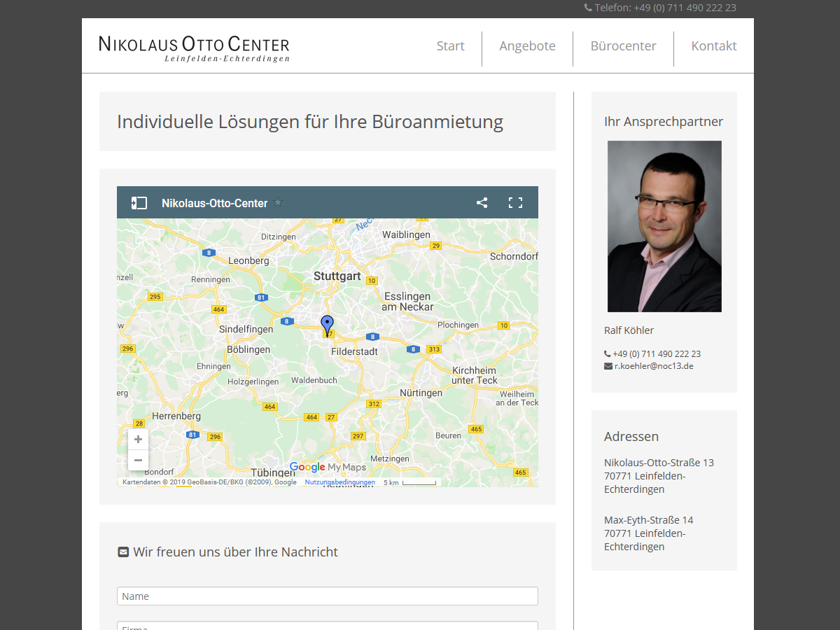This screenshot has height=630, width=840.
Task: Click the Kartendaten copyright text
Action: pos(209,482)
